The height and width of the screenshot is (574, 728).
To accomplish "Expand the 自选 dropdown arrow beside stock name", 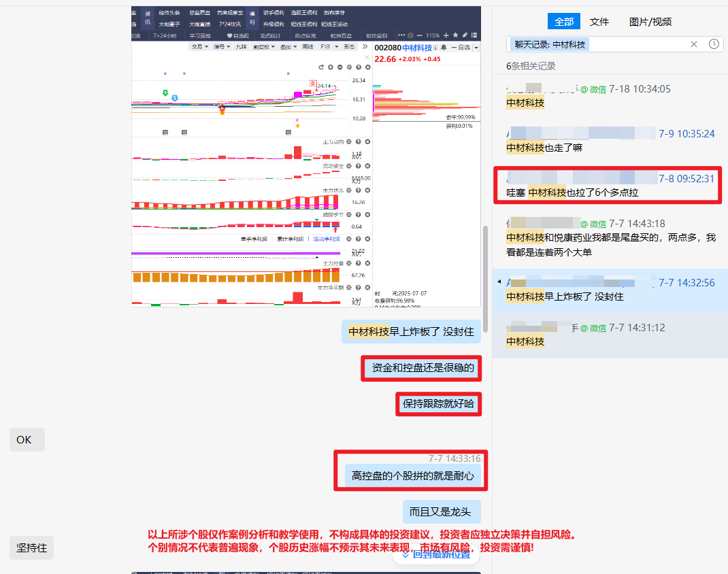I will pyautogui.click(x=476, y=48).
